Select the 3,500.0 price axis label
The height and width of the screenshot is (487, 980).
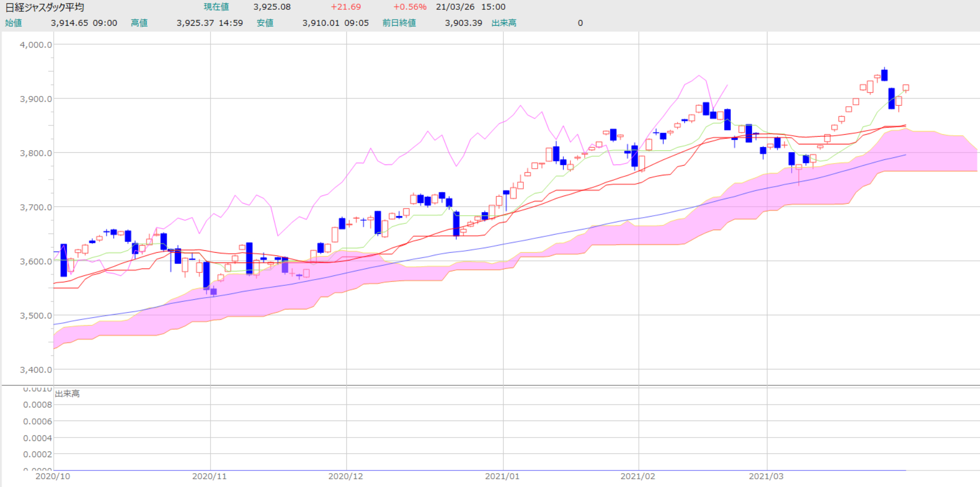tap(36, 316)
